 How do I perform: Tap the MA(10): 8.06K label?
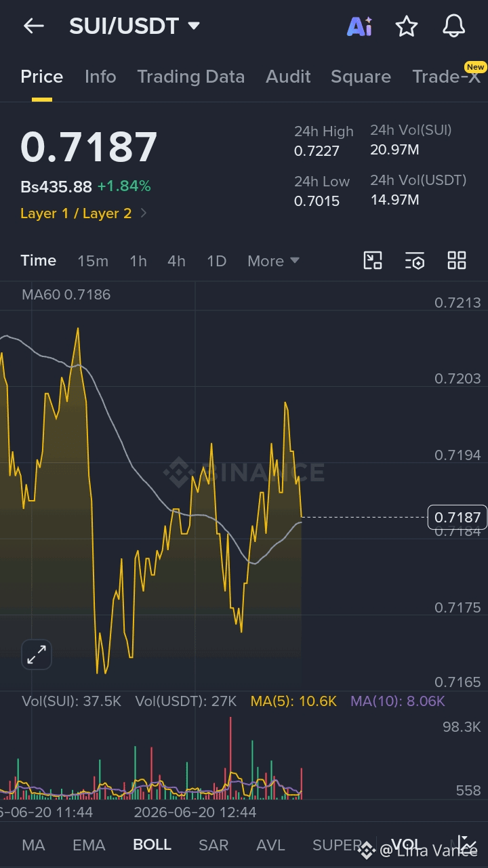tap(398, 701)
